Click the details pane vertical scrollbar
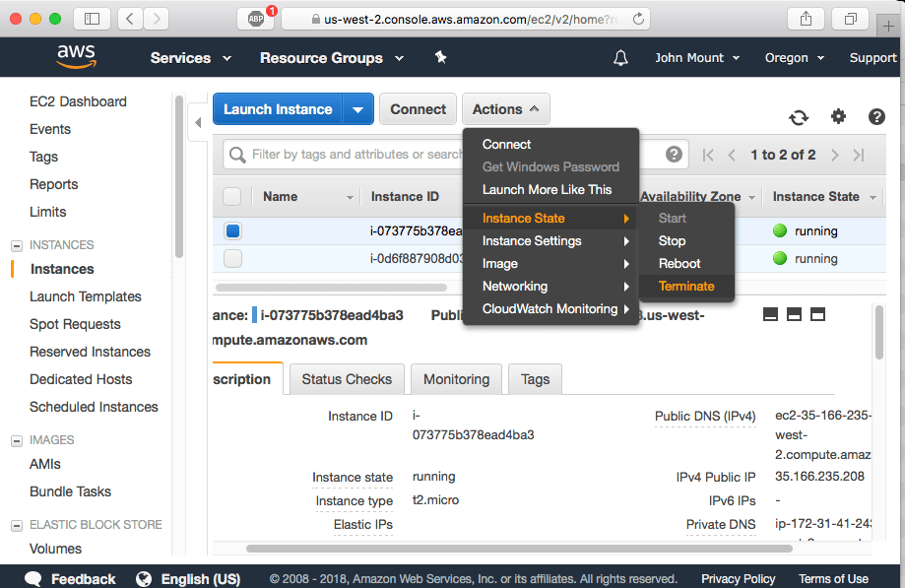This screenshot has width=905, height=588. click(879, 332)
